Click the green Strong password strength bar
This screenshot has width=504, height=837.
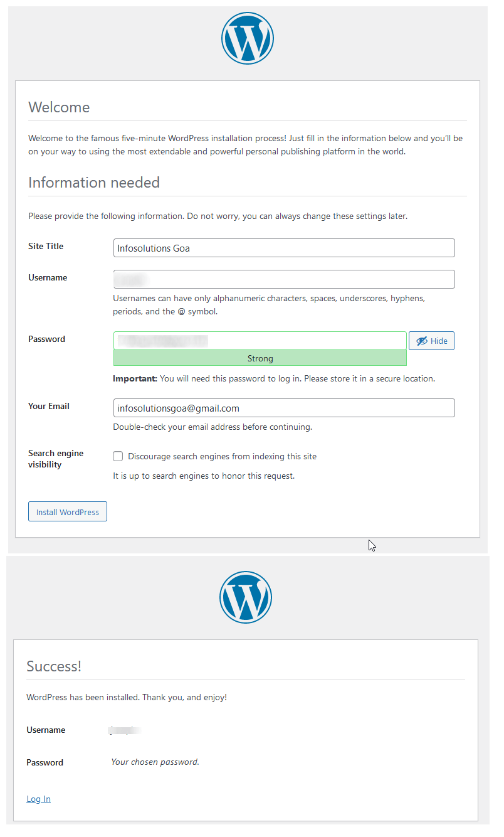pyautogui.click(x=260, y=358)
